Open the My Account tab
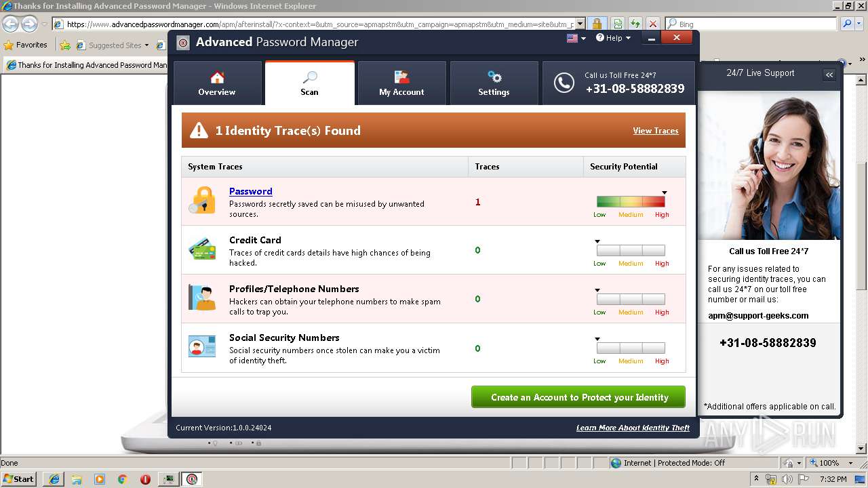 [x=401, y=83]
